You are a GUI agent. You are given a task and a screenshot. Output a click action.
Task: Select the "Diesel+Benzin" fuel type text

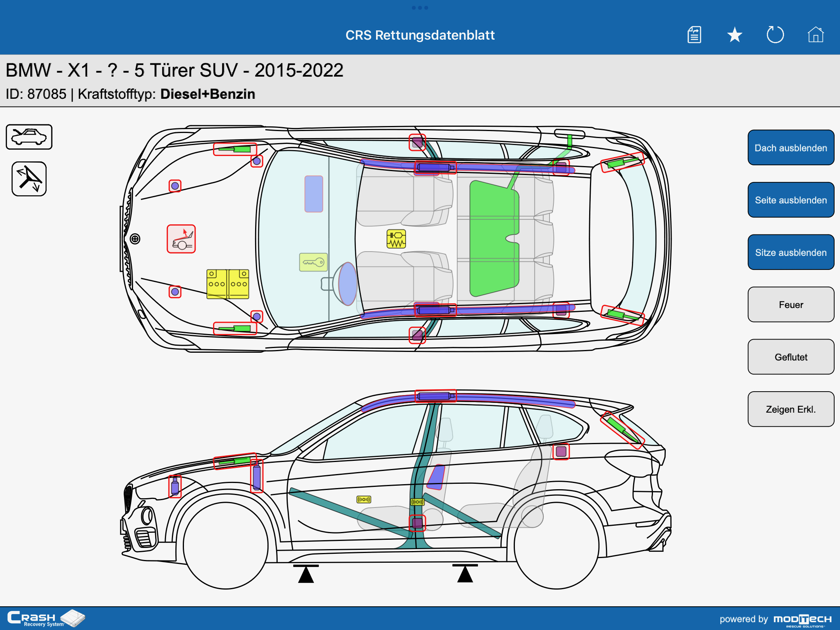tap(208, 94)
